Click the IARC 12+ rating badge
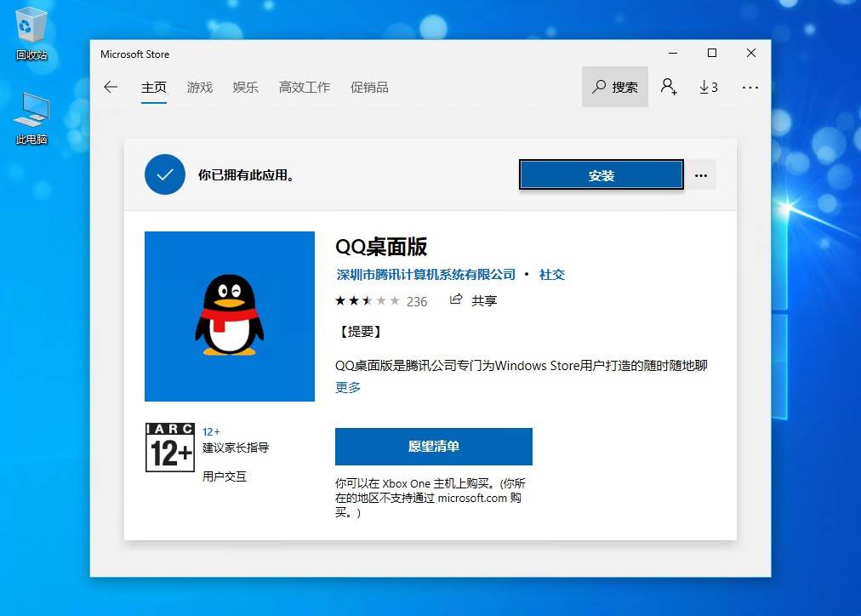The image size is (861, 616). [x=170, y=448]
